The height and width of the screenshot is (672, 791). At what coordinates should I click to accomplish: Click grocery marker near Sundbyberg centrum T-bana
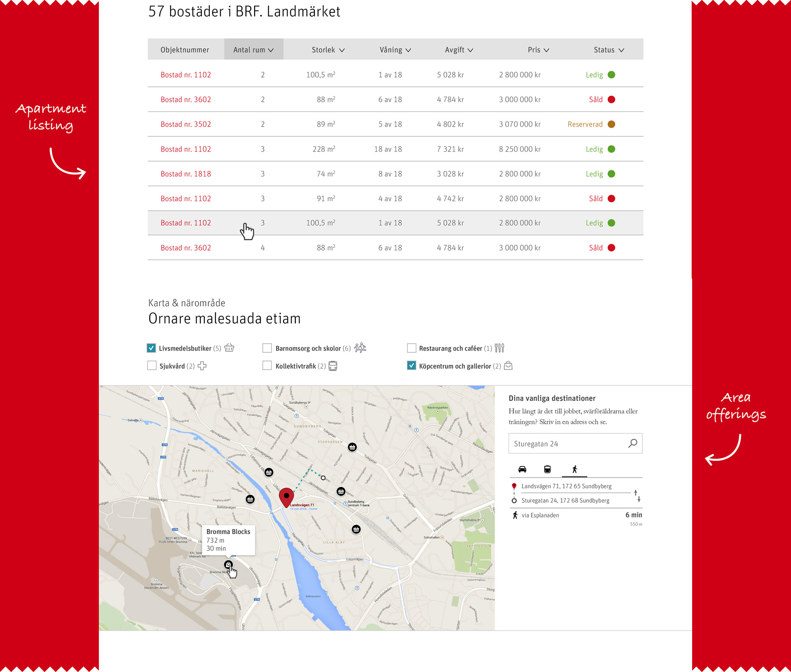click(x=341, y=491)
